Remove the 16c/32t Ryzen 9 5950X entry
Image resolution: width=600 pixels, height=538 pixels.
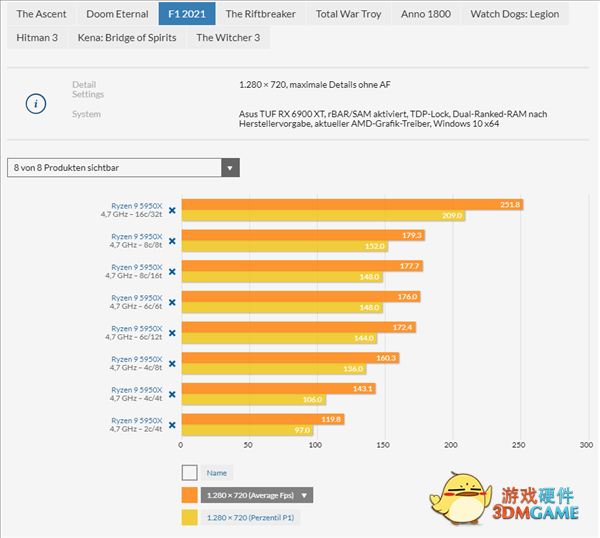pyautogui.click(x=172, y=210)
